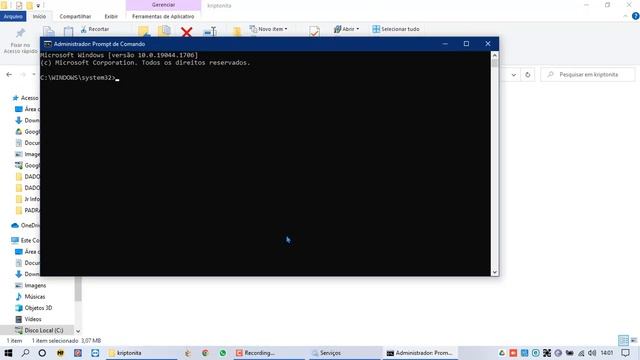Screen dimensions: 640x360
Task: Click the details view button in status bar
Action: tap(623, 340)
